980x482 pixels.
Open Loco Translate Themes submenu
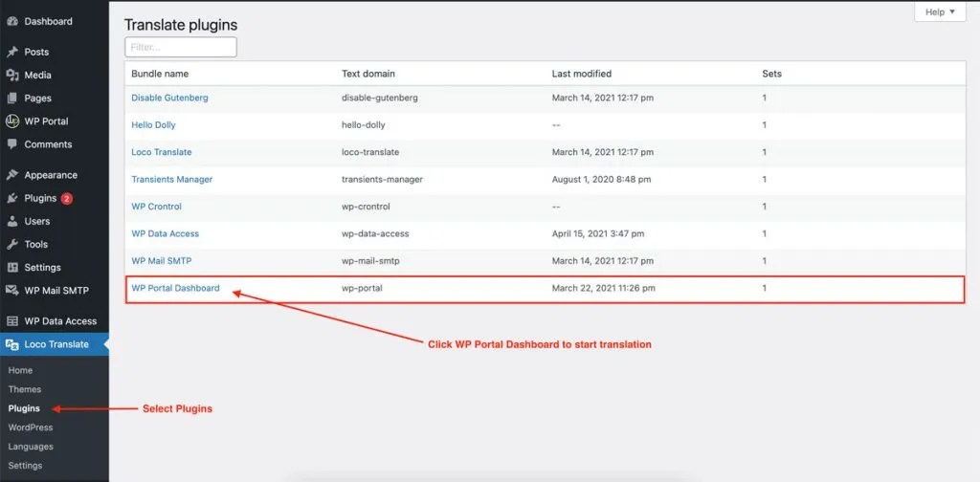(24, 389)
